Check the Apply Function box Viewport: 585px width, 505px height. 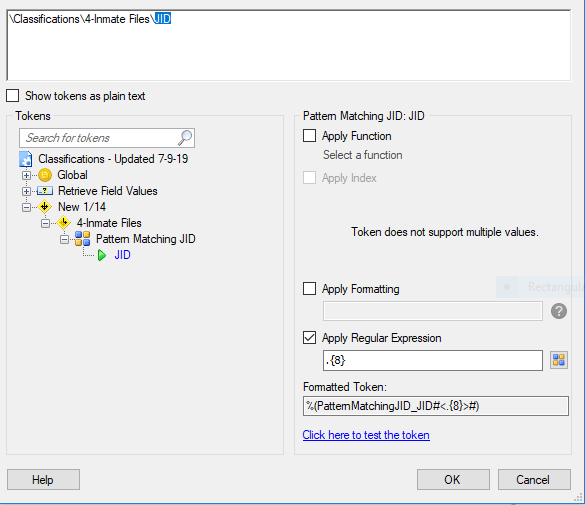309,136
